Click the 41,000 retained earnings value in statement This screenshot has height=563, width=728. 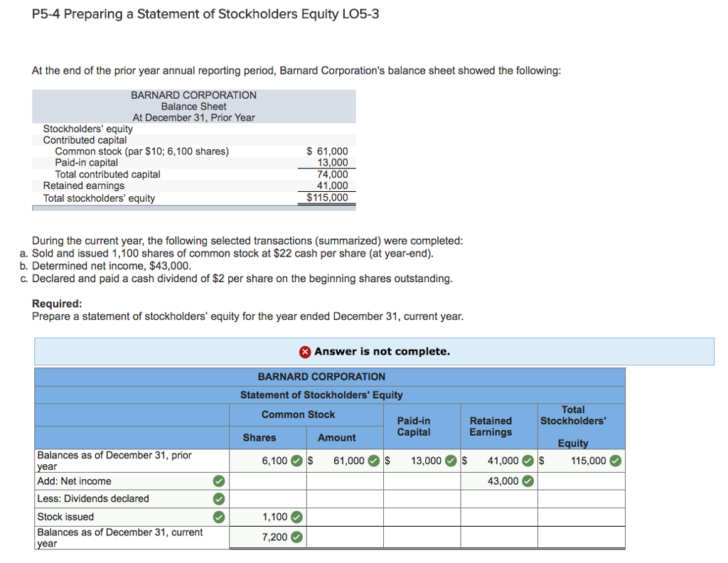click(x=503, y=461)
